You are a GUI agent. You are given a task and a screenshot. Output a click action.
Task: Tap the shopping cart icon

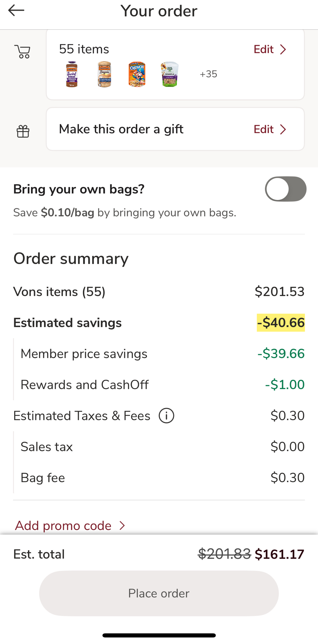(23, 52)
